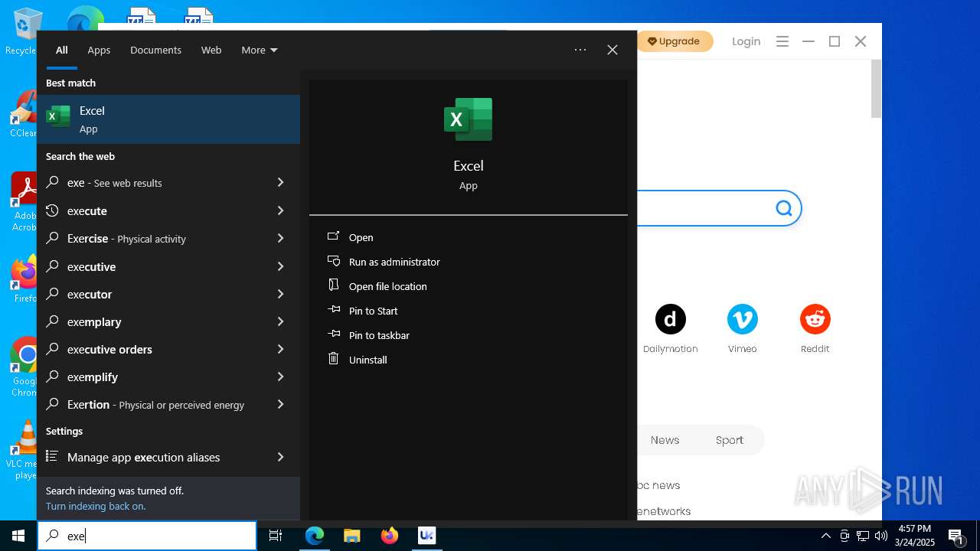This screenshot has width=980, height=551.
Task: Select the Sport category tab
Action: pyautogui.click(x=729, y=440)
